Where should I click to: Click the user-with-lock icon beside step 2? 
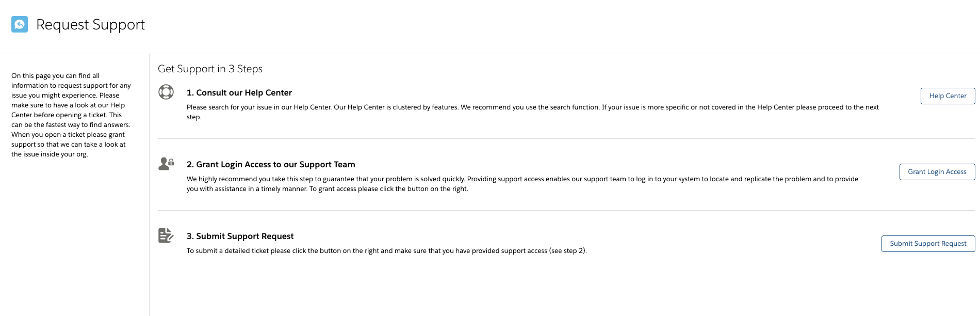pos(166,164)
